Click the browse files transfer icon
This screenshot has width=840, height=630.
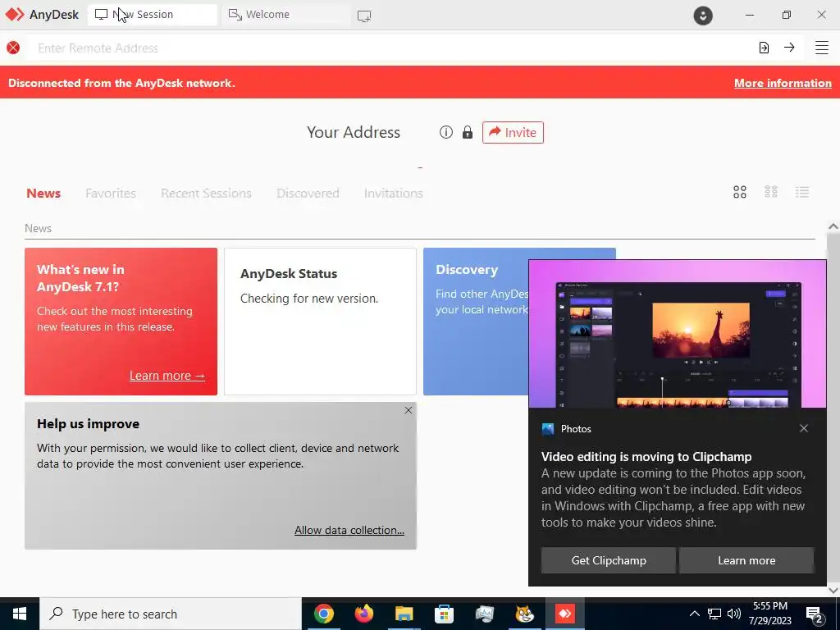[764, 48]
